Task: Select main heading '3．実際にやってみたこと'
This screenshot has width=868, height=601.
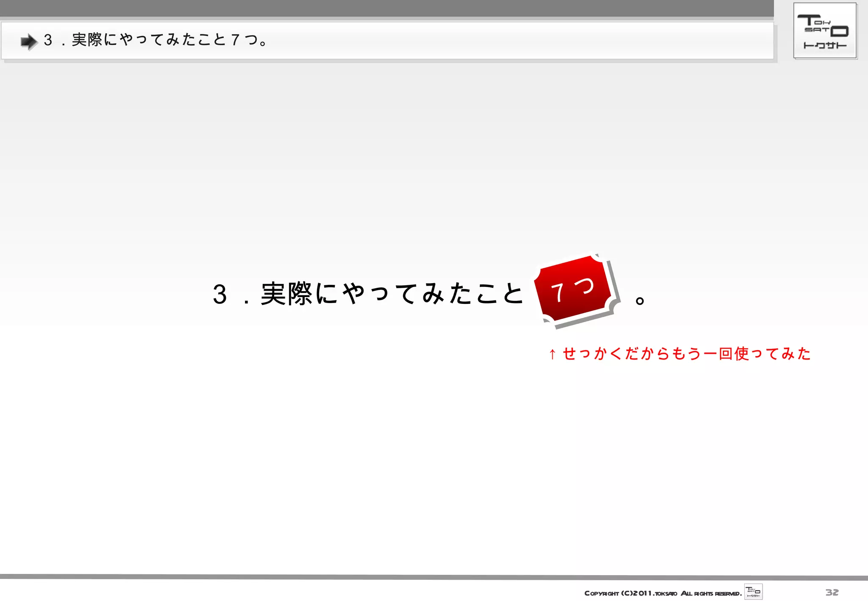Action: click(368, 294)
